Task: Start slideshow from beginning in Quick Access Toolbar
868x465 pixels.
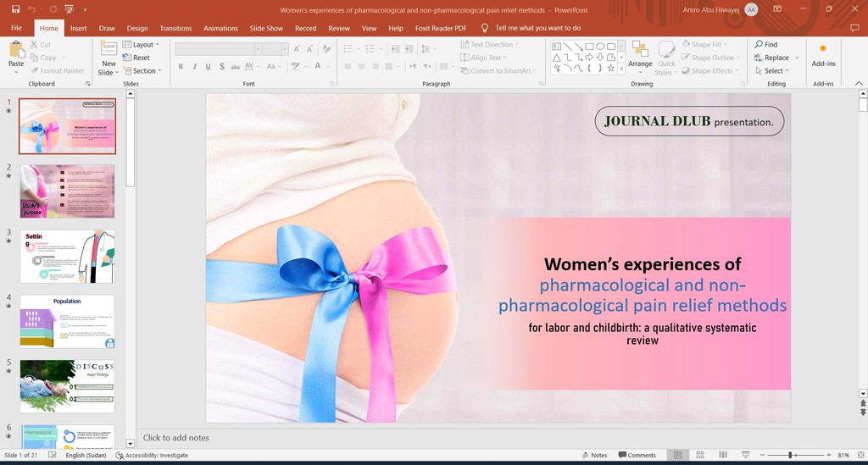Action: [70, 9]
